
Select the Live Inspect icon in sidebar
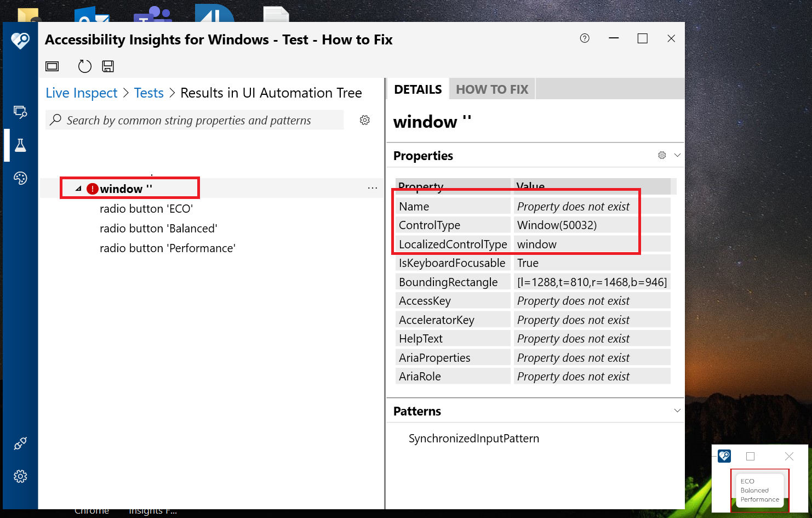pos(20,111)
